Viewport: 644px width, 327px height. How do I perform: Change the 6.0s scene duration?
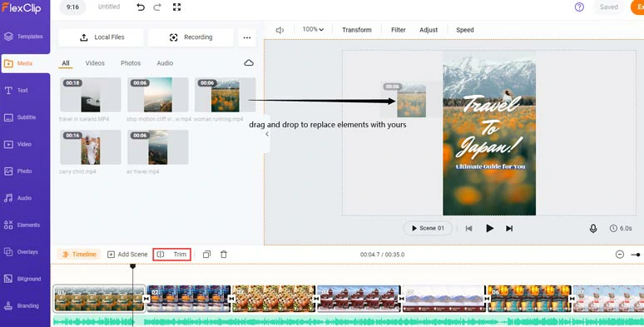tap(621, 228)
